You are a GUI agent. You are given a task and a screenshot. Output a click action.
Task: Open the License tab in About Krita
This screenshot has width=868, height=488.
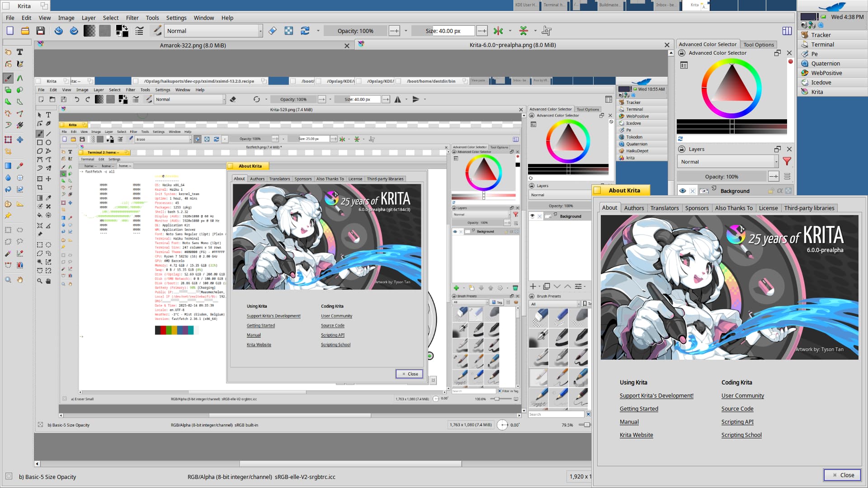(768, 208)
